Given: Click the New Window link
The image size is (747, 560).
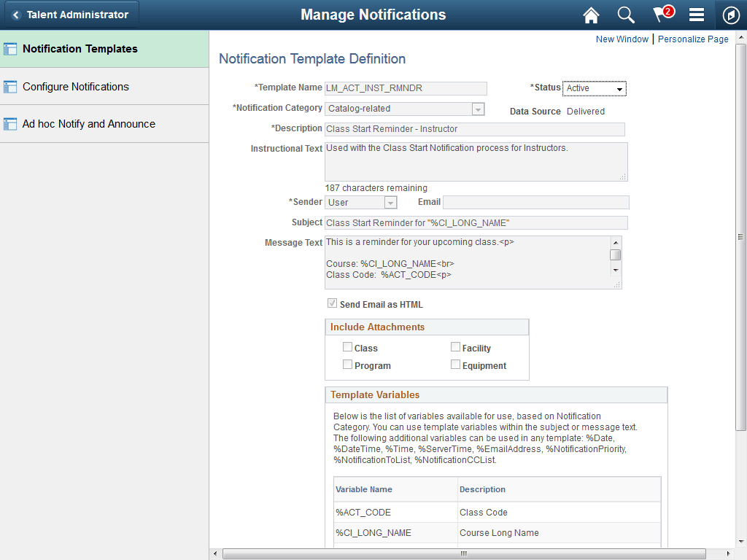Looking at the screenshot, I should (622, 39).
